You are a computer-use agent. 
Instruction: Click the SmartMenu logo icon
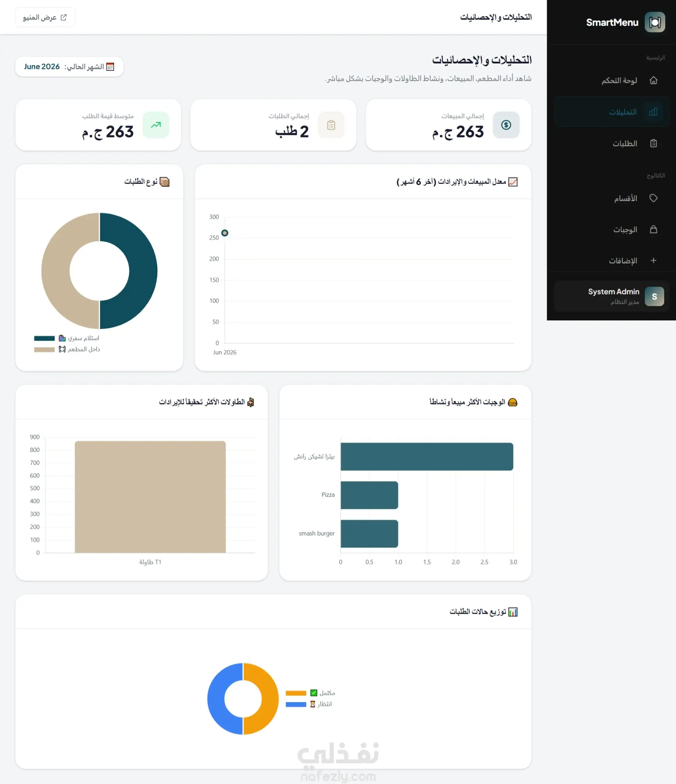click(x=655, y=22)
